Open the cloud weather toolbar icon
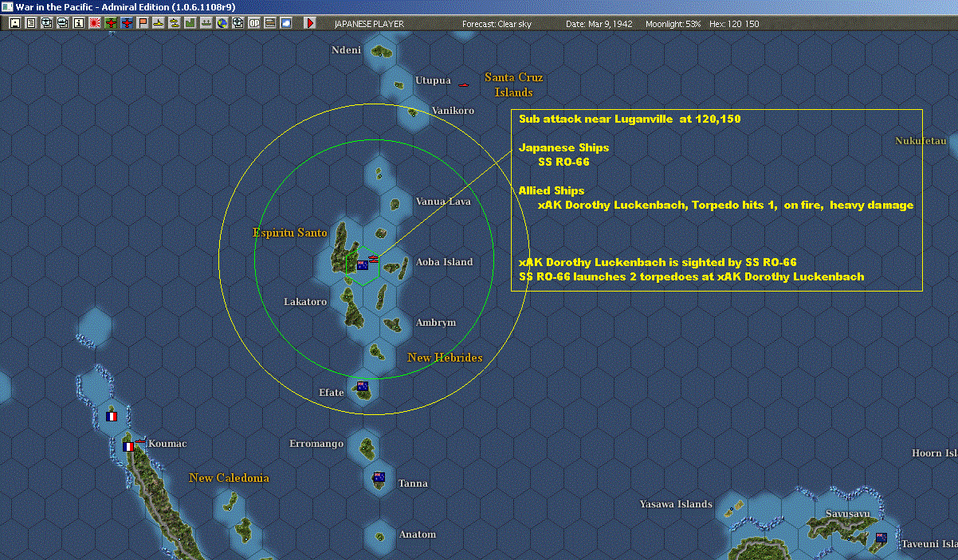 (286, 23)
